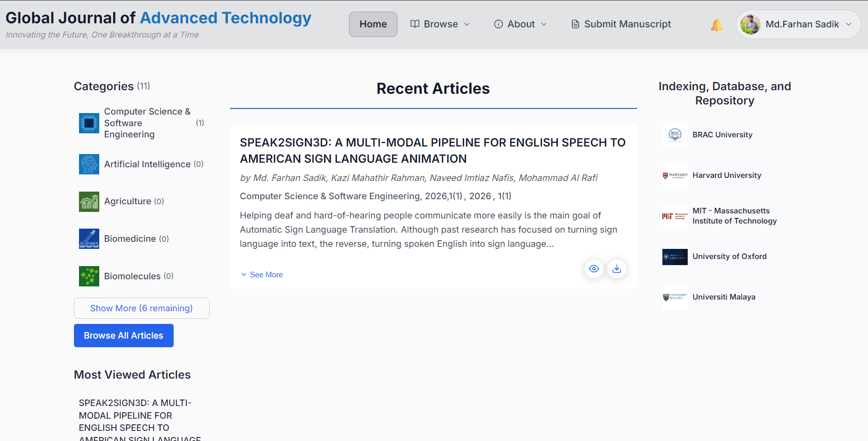The image size is (868, 441).
Task: Click the Computer Science category chip icon
Action: tap(89, 123)
